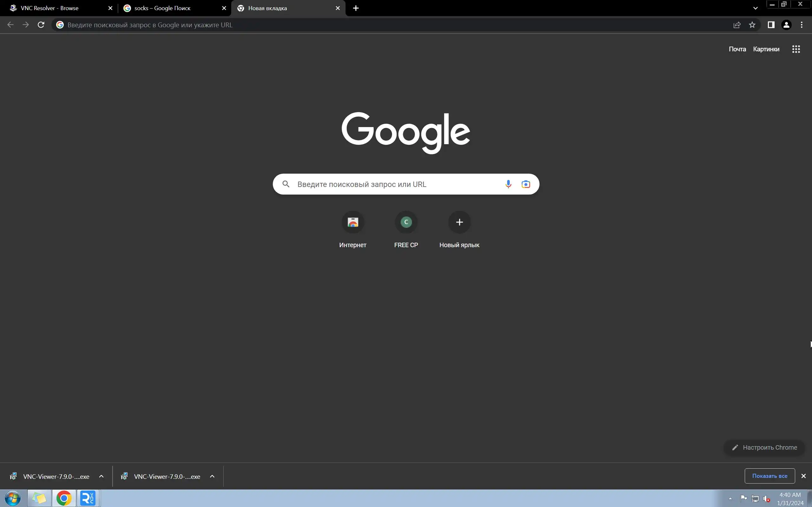This screenshot has height=507, width=812.
Task: Click the Google search input box
Action: click(396, 184)
